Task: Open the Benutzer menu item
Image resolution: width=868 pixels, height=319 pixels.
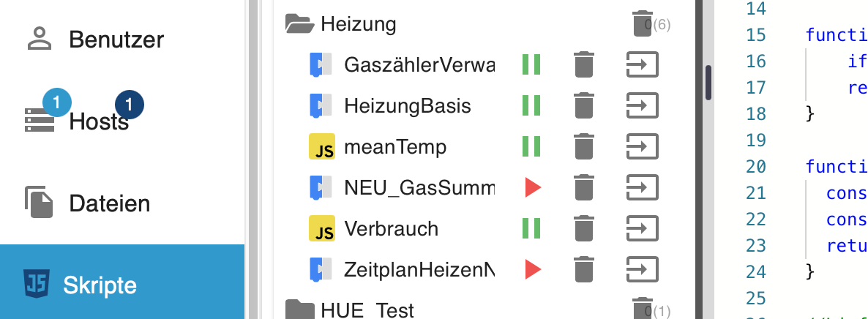Action: pos(116,40)
